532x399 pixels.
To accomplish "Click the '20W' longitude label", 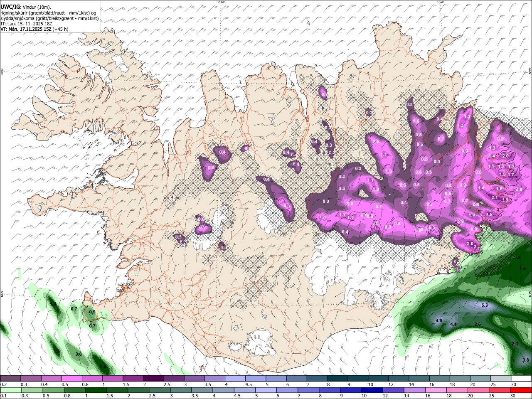I will click(221, 2).
